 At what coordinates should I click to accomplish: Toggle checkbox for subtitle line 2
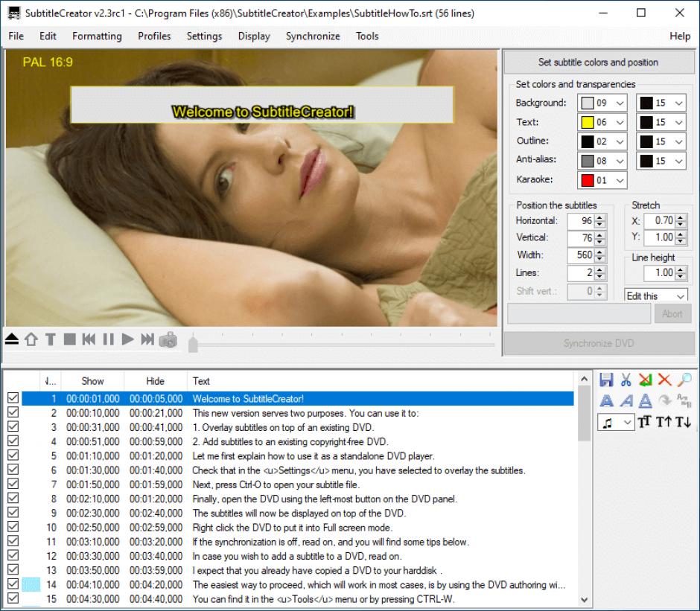(13, 412)
